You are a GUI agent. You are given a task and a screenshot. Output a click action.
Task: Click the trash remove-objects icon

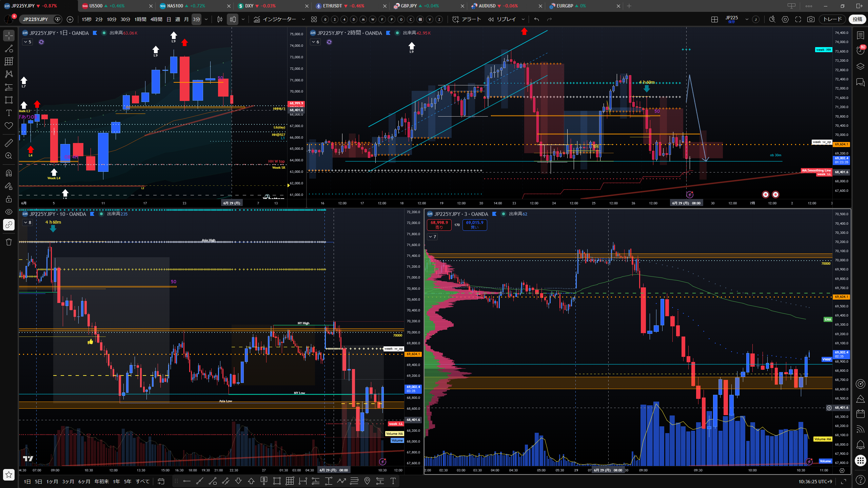pos(9,242)
